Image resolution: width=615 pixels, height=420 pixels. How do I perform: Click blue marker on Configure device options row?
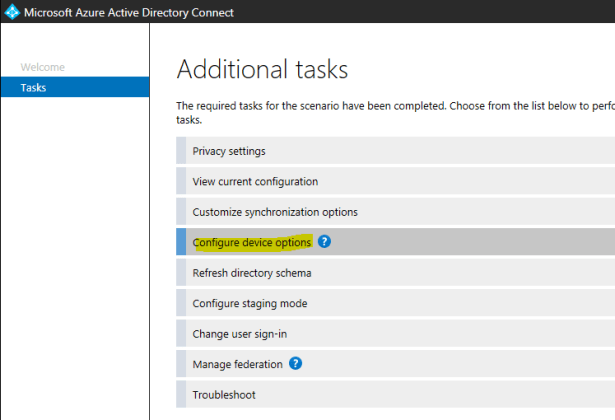pyautogui.click(x=181, y=242)
